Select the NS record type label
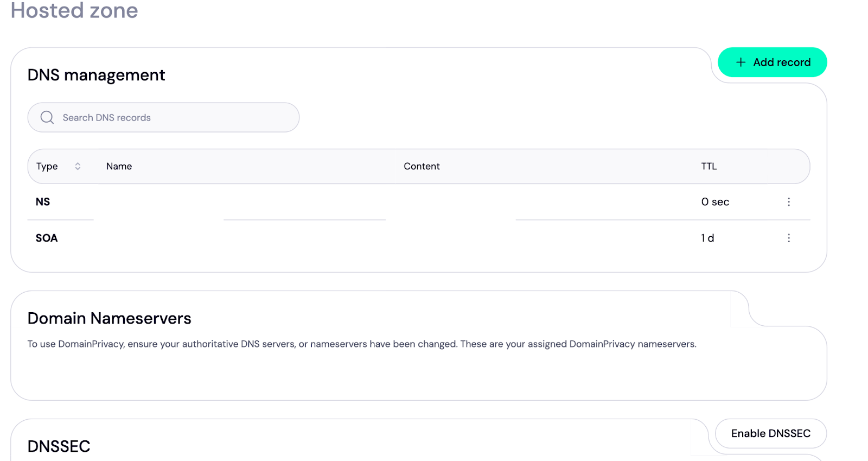 [x=43, y=202]
